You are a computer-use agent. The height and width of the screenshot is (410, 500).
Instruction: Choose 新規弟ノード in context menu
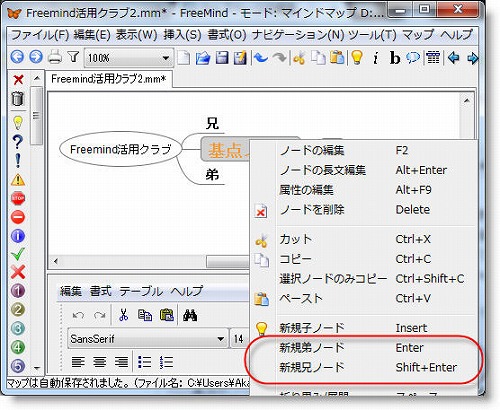(364, 348)
